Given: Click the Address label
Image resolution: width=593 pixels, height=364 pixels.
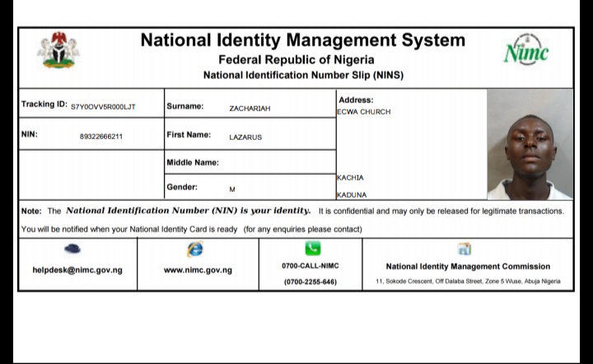Looking at the screenshot, I should (356, 100).
